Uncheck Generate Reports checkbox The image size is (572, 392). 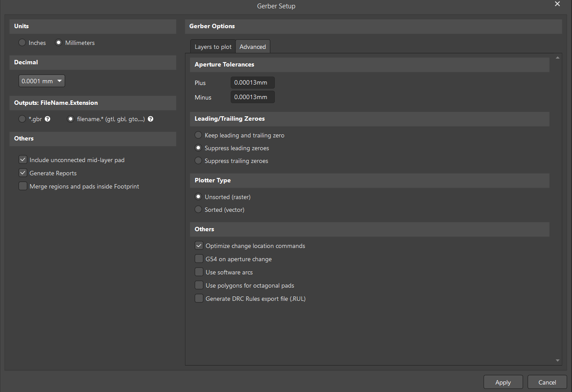(23, 173)
